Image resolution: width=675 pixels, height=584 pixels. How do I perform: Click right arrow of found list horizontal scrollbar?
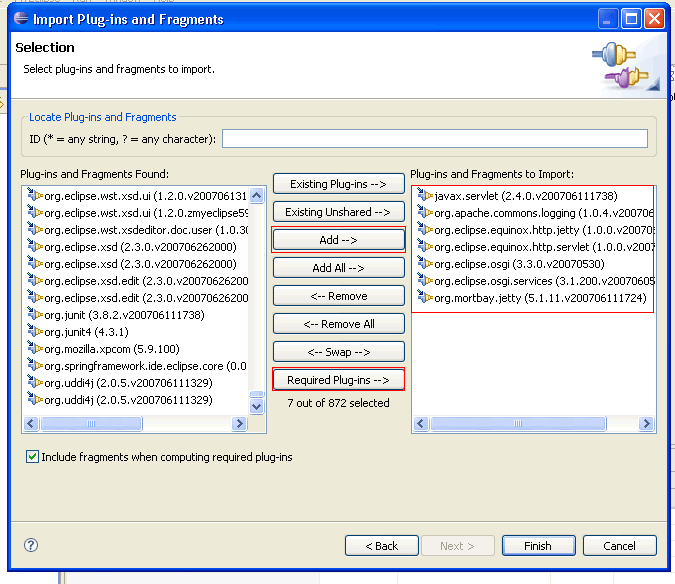pyautogui.click(x=239, y=423)
